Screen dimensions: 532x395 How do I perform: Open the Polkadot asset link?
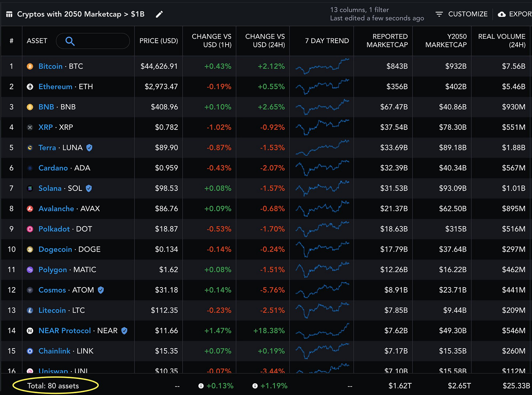click(54, 229)
